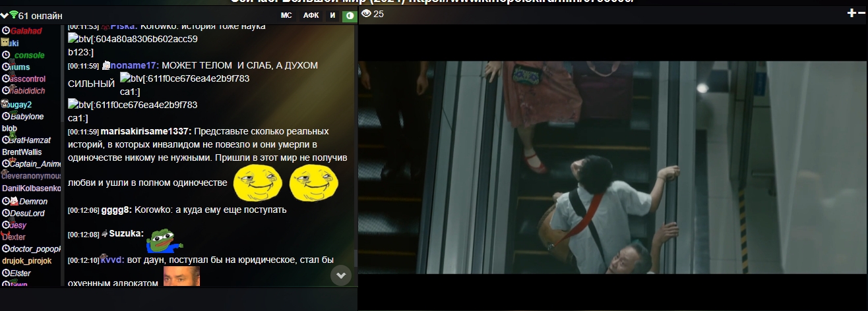Select user asscontrol in user list

(x=28, y=79)
